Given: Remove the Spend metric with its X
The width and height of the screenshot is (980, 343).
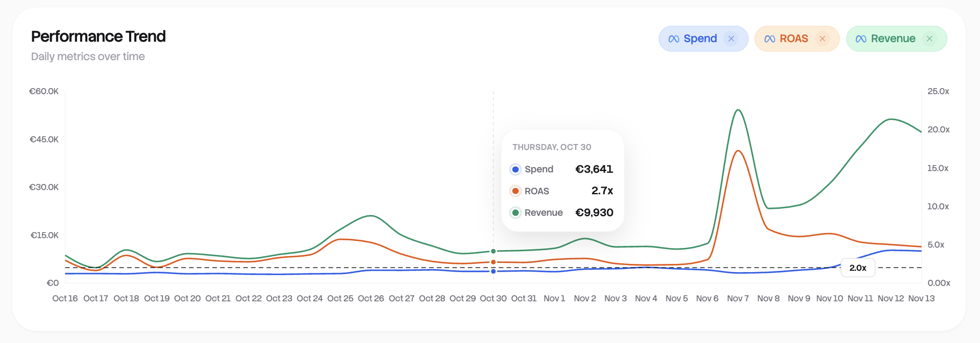Looking at the screenshot, I should click(x=731, y=39).
